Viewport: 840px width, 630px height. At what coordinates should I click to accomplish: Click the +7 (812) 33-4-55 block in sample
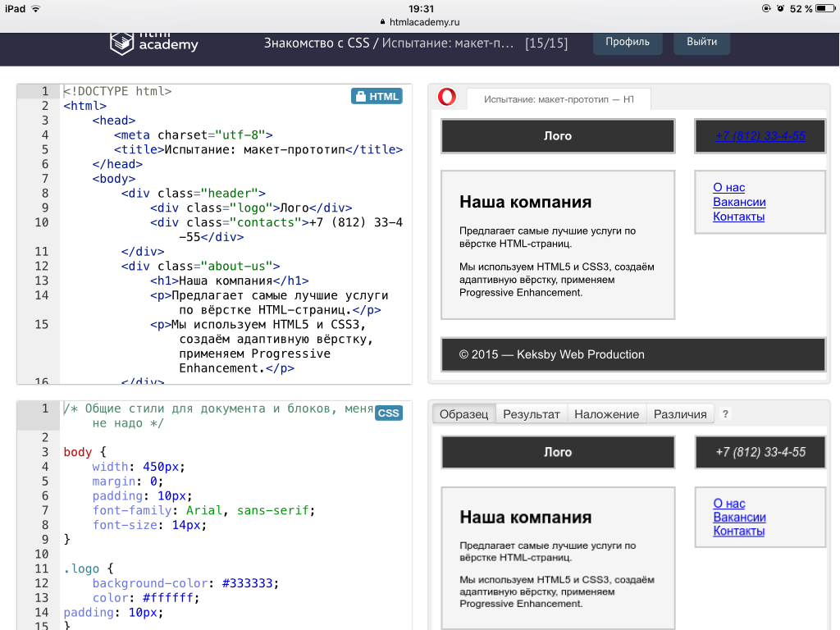tap(760, 452)
